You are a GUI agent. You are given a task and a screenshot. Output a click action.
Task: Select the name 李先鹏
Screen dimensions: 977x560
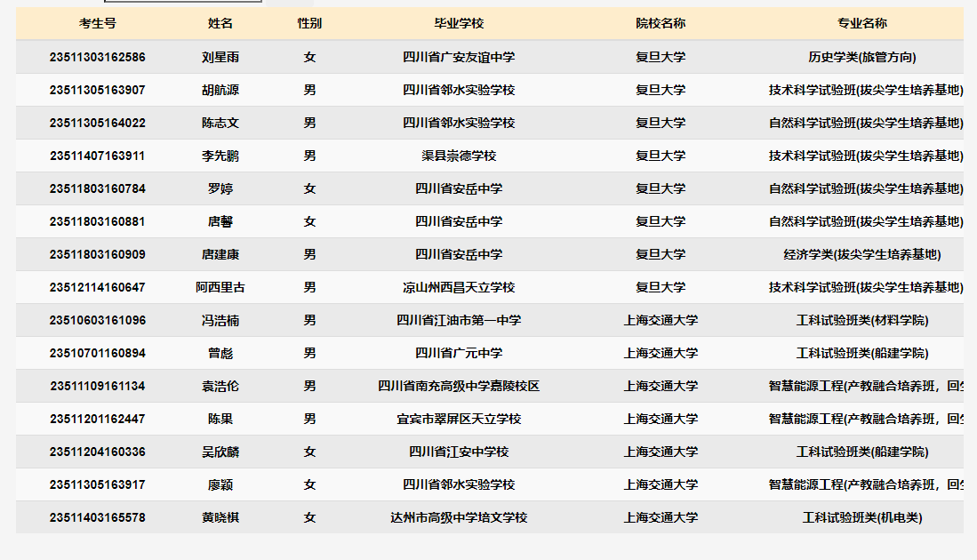point(220,156)
